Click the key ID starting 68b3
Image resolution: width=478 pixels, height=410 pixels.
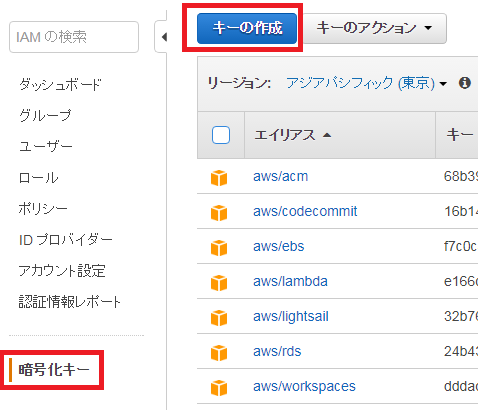point(461,176)
